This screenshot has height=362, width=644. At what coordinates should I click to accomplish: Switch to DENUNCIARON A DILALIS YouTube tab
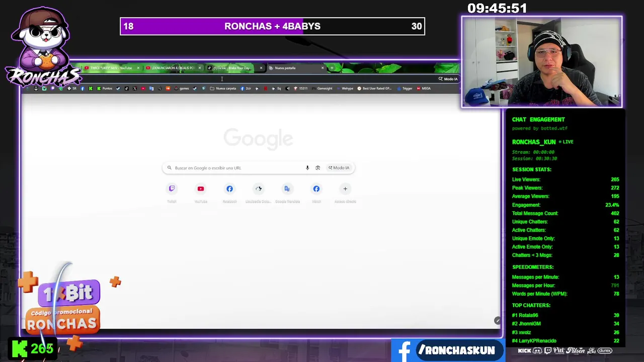click(173, 68)
